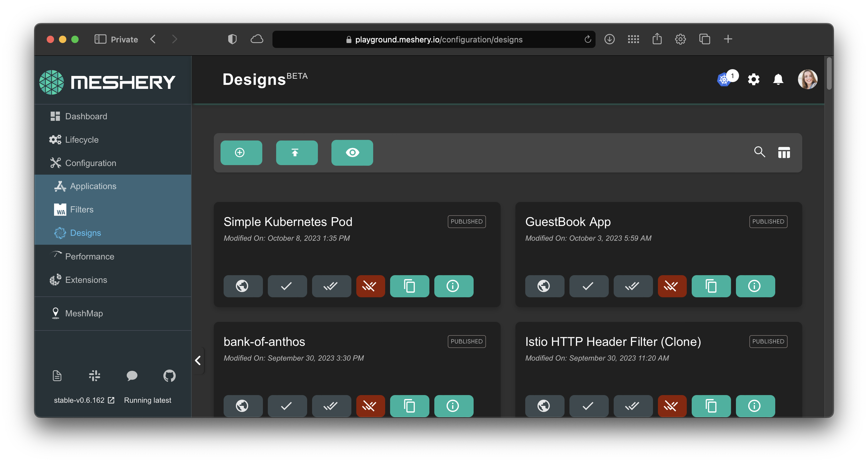Validate the Simple Kubernetes Pod design
This screenshot has height=463, width=868.
point(287,286)
